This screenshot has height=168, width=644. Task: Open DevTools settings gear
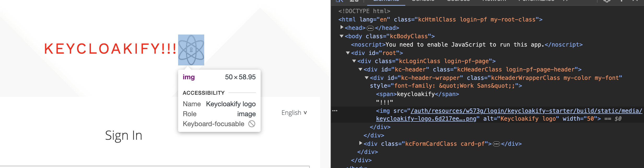[607, 1]
